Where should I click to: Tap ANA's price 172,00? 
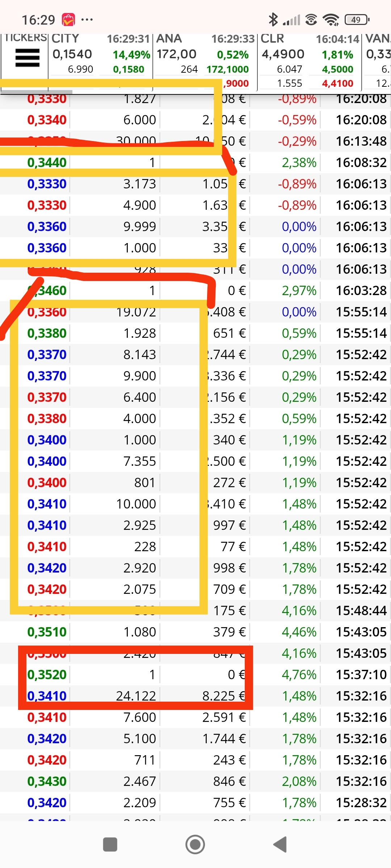(x=177, y=54)
